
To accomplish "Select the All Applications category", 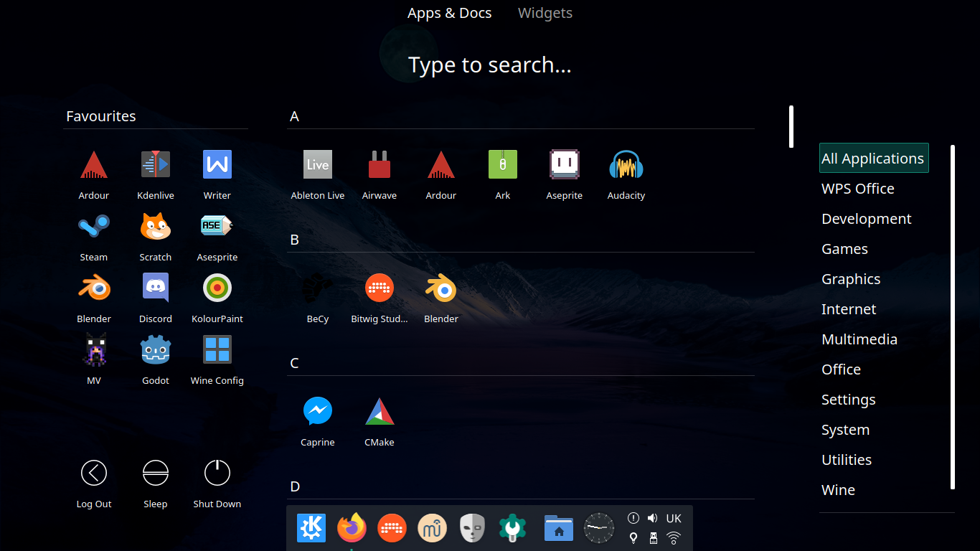I will tap(874, 158).
